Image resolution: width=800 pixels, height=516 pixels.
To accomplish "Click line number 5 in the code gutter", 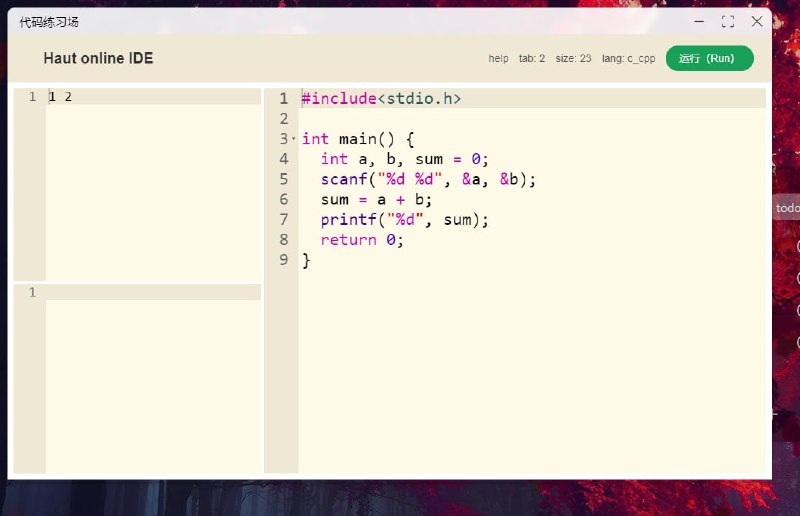I will click(x=284, y=179).
